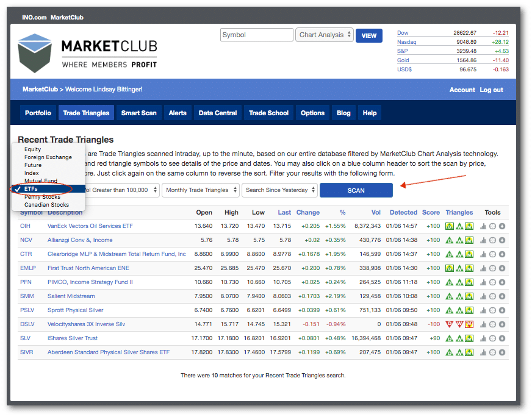Sort table by the Detected column header

(403, 213)
